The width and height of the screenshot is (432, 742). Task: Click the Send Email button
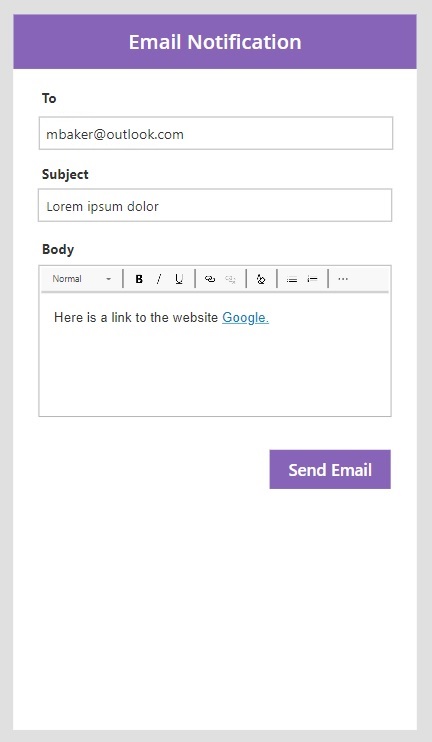(330, 469)
